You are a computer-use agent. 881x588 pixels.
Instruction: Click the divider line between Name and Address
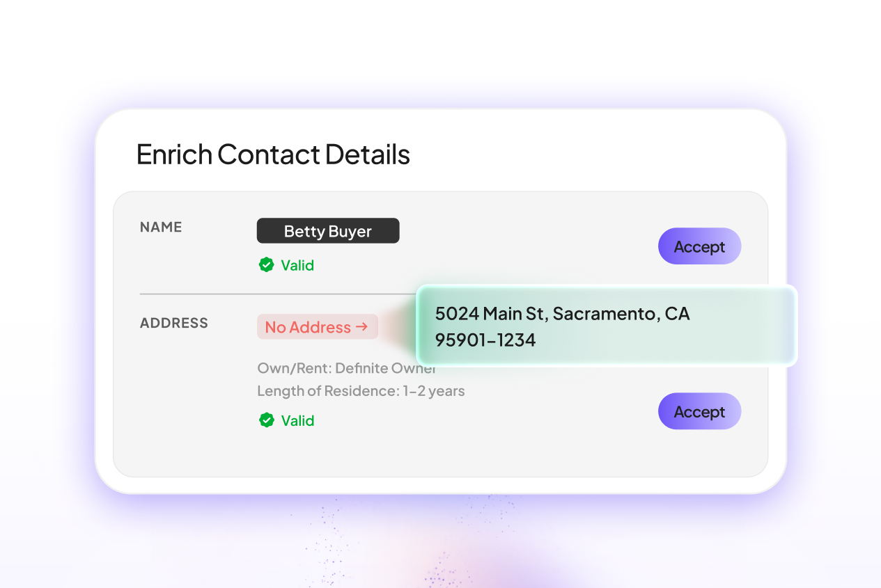(279, 294)
